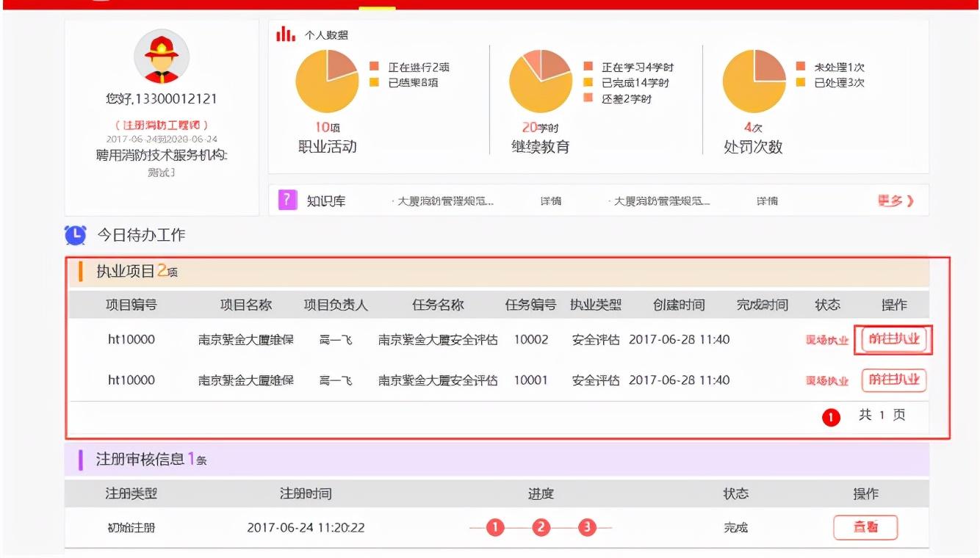Click the 知识库 label
This screenshot has width=980, height=558.
tap(326, 200)
